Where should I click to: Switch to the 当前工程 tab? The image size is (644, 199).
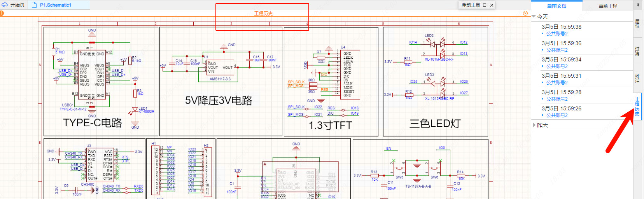pos(607,6)
